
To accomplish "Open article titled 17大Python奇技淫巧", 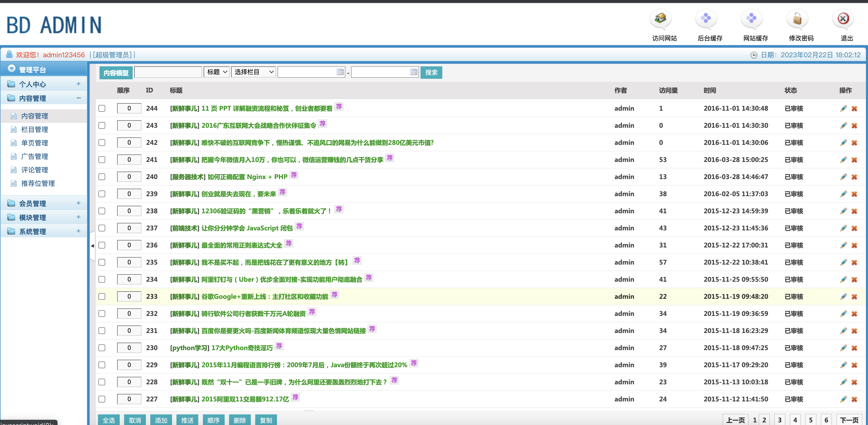I will click(x=242, y=348).
